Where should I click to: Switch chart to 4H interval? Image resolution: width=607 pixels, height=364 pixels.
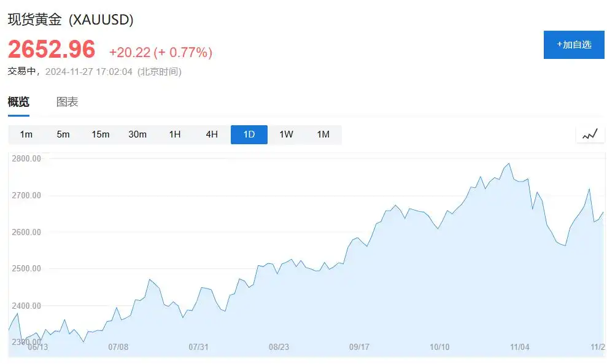pos(212,134)
